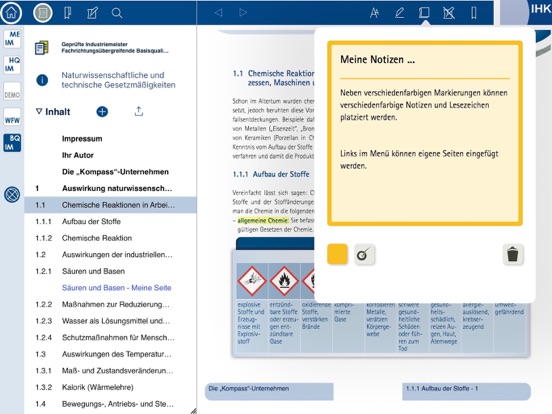This screenshot has height=414, width=552.
Task: Select 1.1 Chemische Reaktionen in Arbei...
Action: tap(111, 205)
